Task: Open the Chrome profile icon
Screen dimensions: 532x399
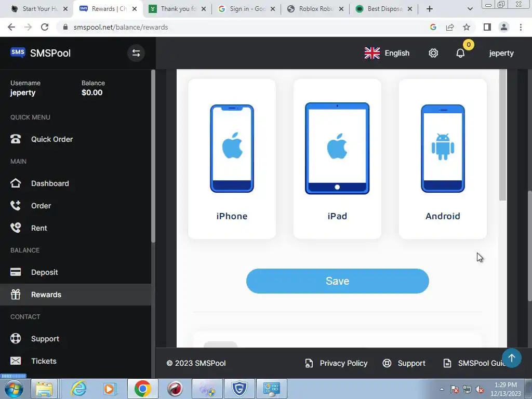Action: [x=504, y=27]
